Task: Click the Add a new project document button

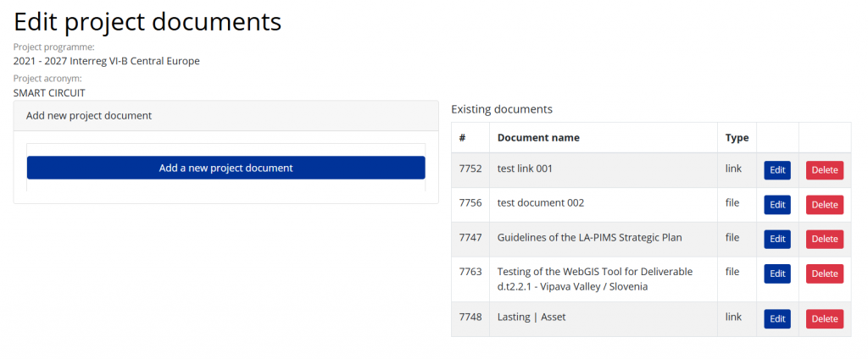Action: coord(225,168)
